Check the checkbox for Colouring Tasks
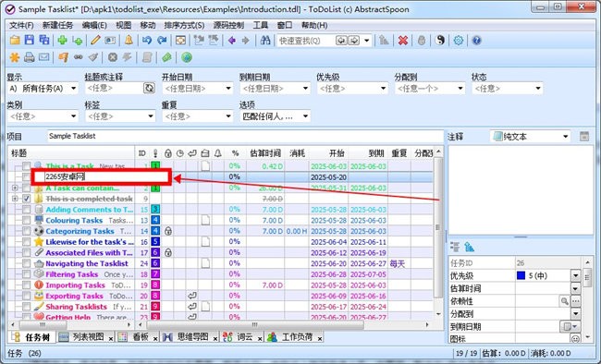This screenshot has width=601, height=364. point(26,220)
